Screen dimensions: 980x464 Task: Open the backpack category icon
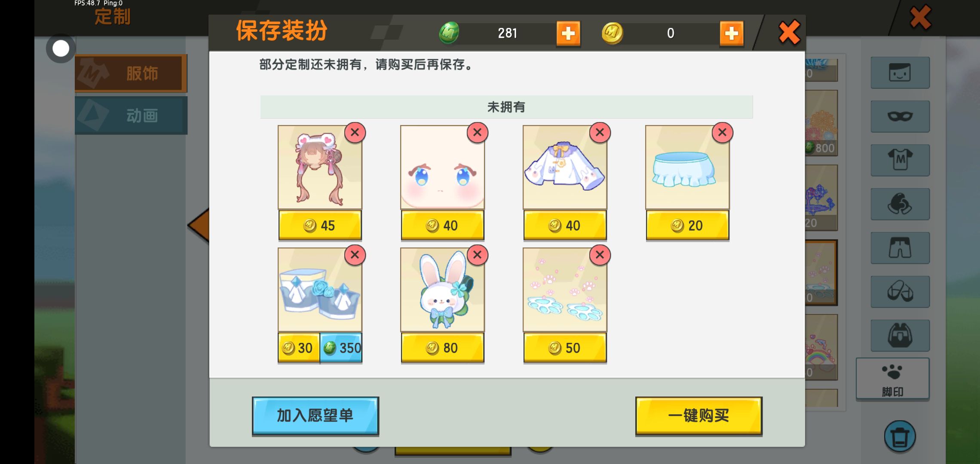[900, 336]
